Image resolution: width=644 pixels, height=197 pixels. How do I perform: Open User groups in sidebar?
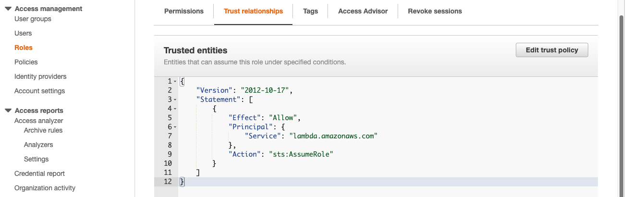click(33, 19)
